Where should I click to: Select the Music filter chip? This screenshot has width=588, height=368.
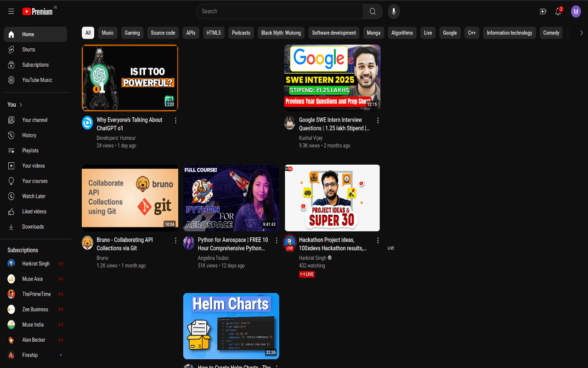[x=107, y=33]
